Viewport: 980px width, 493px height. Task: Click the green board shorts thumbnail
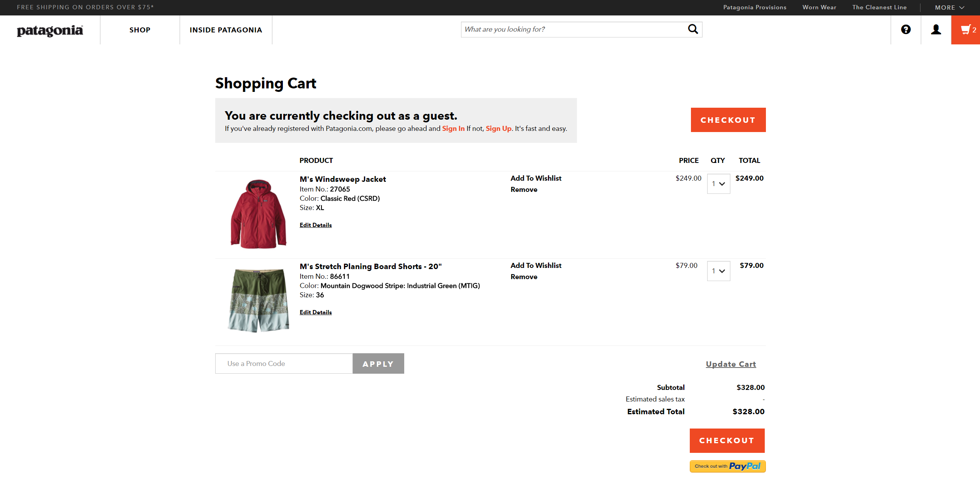(258, 300)
